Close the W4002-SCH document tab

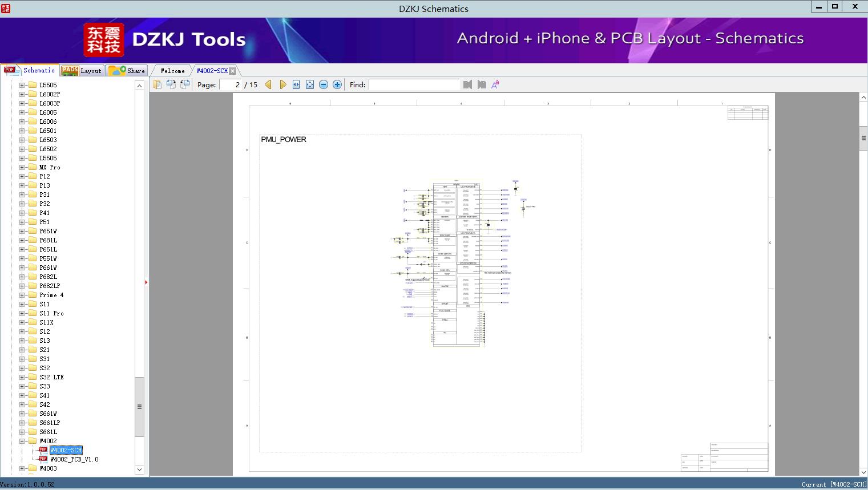point(233,71)
